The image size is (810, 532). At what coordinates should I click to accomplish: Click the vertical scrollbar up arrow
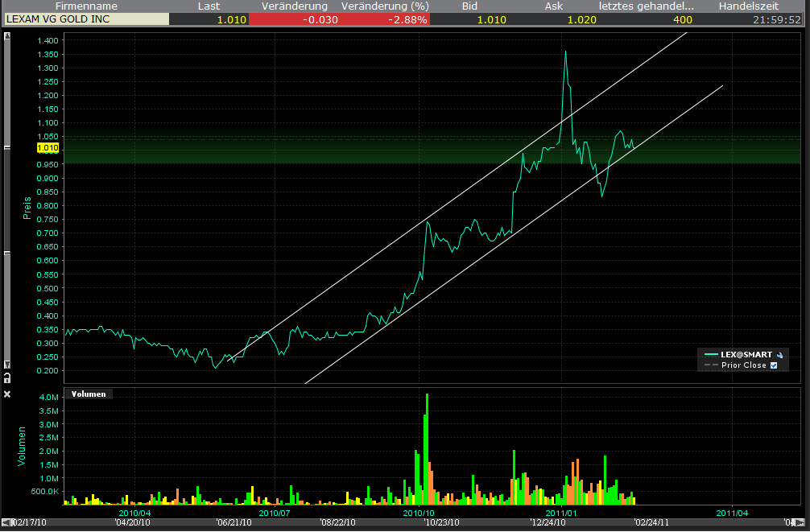[7, 37]
